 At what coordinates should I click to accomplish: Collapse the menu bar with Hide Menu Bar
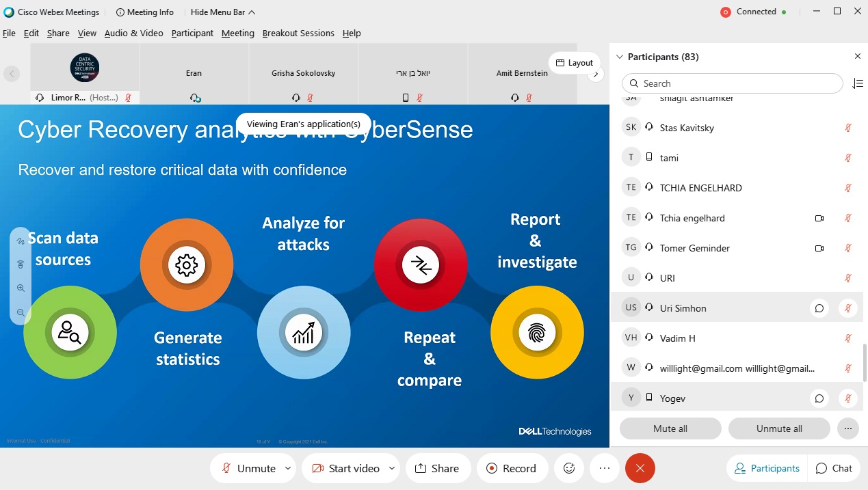223,12
